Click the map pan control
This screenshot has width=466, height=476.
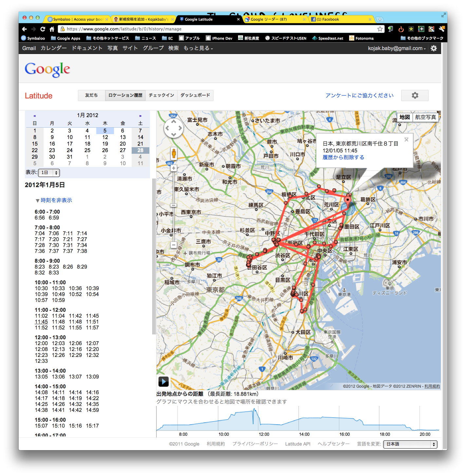[174, 128]
